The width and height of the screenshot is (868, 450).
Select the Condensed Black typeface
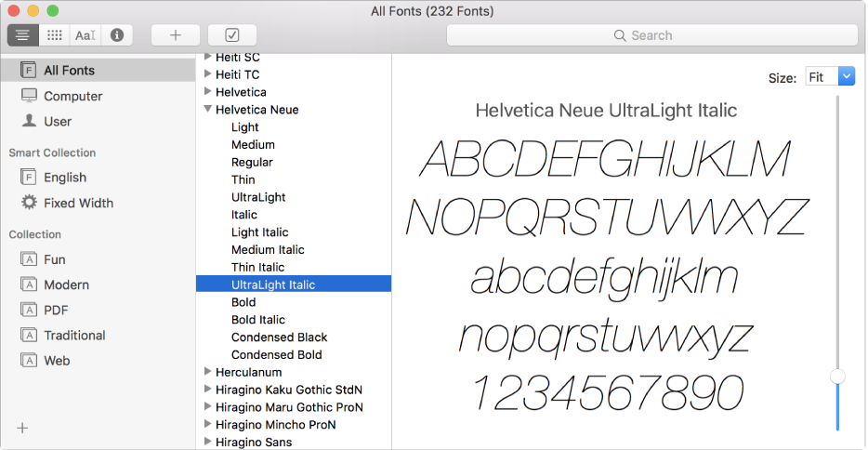[279, 337]
